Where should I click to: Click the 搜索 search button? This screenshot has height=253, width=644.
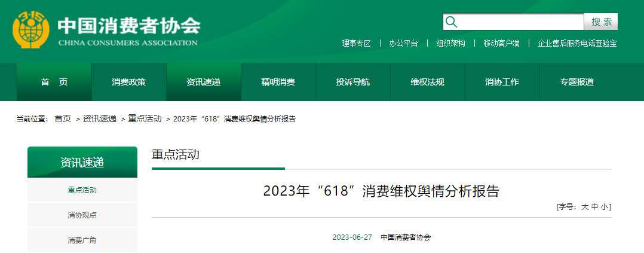coord(601,22)
